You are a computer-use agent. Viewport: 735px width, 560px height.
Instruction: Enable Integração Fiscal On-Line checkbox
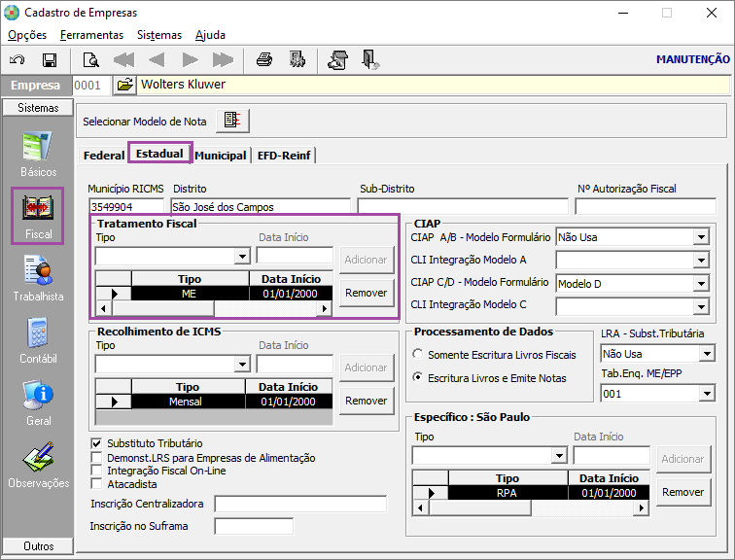pos(96,471)
